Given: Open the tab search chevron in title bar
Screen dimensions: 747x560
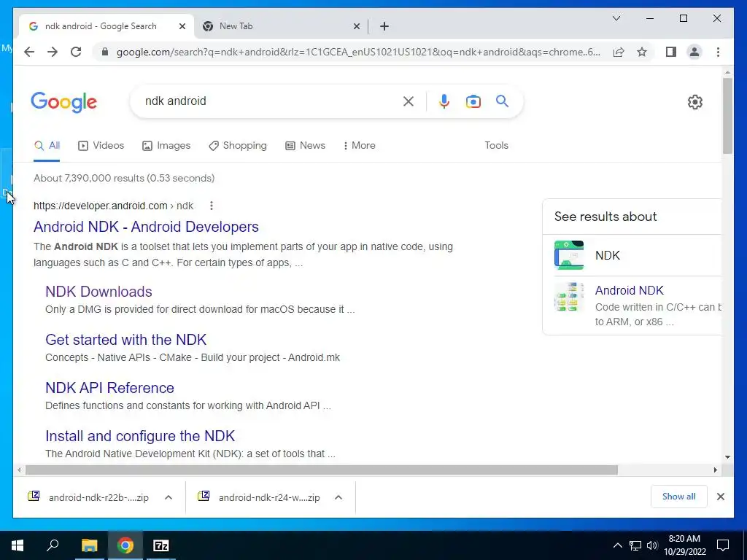Looking at the screenshot, I should (616, 18).
